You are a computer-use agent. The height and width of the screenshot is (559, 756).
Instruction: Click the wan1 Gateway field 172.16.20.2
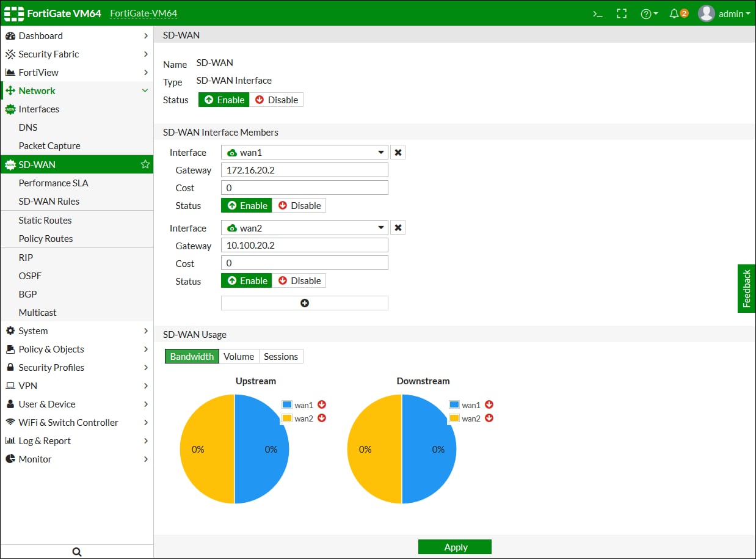click(305, 170)
